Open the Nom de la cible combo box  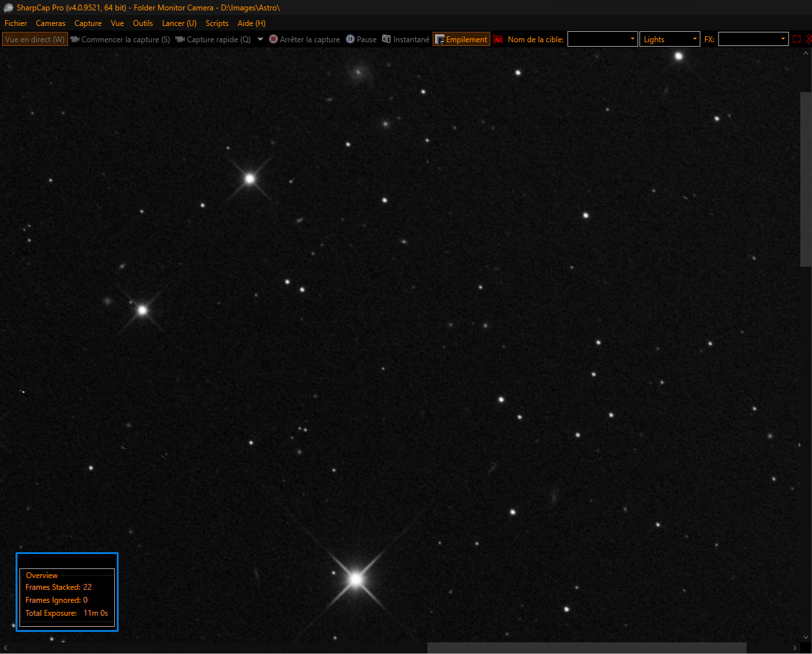(x=603, y=39)
